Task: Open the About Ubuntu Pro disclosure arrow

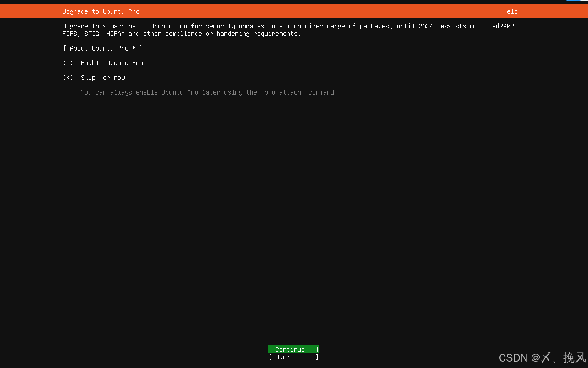Action: click(x=134, y=48)
